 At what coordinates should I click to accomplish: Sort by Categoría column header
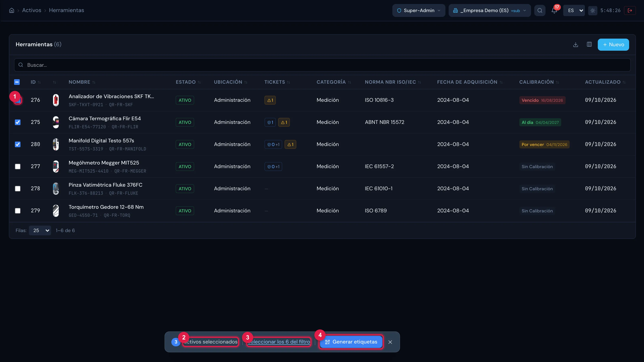334,82
